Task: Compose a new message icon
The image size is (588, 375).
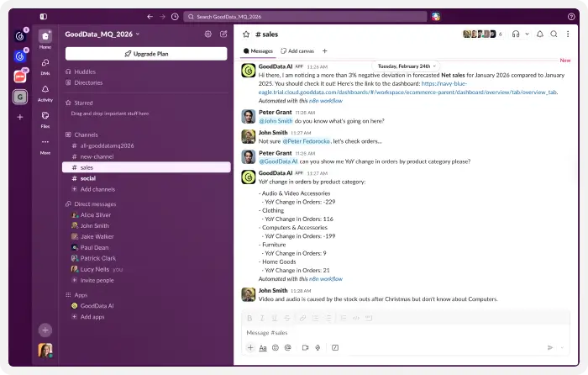Action: point(223,34)
